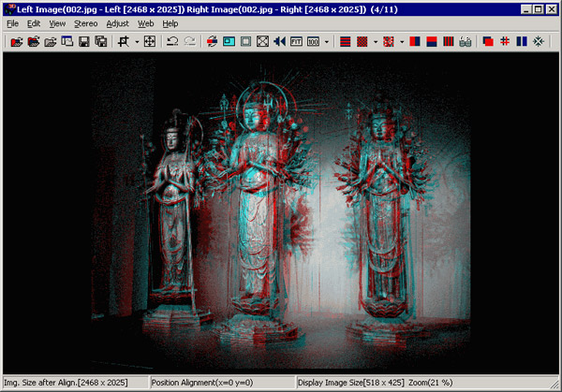
Task: Click the 100 percent zoom icon
Action: click(x=313, y=41)
